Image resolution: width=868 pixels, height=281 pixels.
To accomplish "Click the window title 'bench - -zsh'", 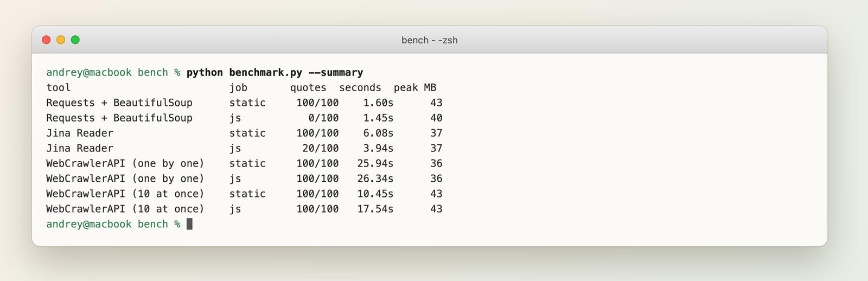I will tap(429, 40).
